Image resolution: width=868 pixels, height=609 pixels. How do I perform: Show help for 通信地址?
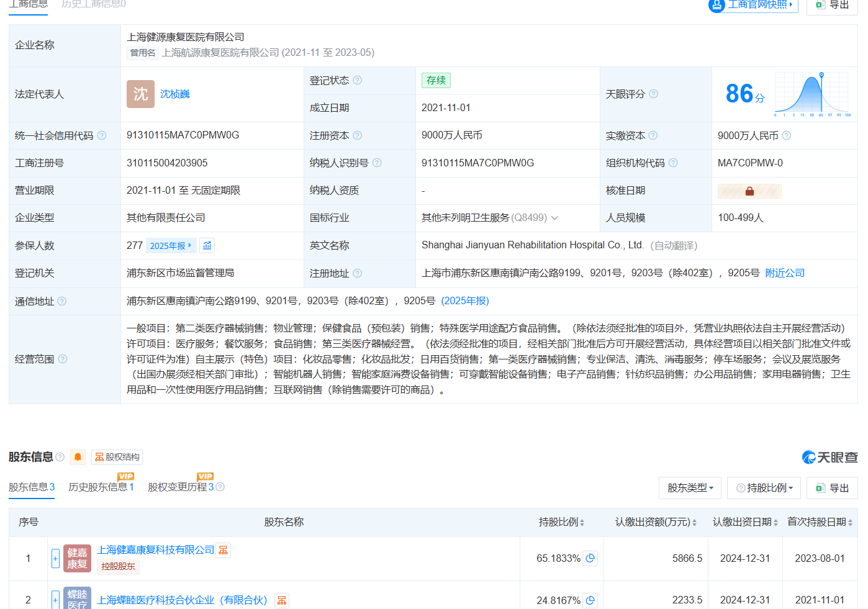point(62,301)
